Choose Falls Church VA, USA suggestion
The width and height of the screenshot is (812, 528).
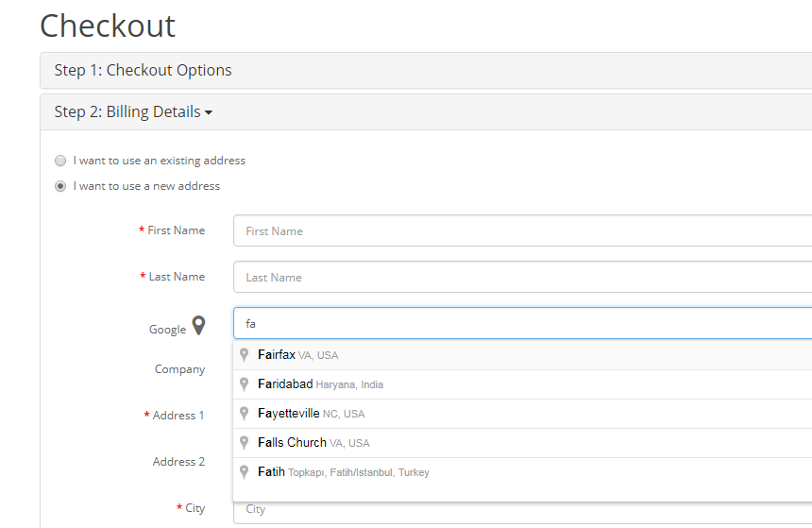click(x=522, y=443)
